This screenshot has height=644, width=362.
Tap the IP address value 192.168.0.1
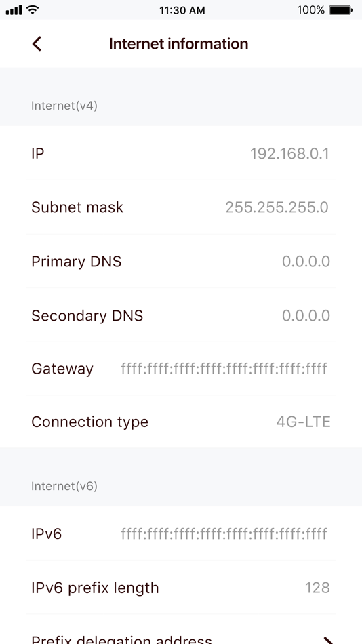pyautogui.click(x=289, y=154)
